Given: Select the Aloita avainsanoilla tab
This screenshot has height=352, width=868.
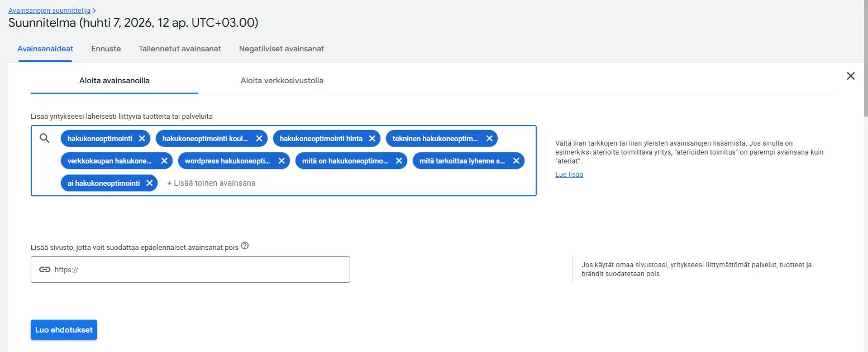Looking at the screenshot, I should click(x=114, y=80).
